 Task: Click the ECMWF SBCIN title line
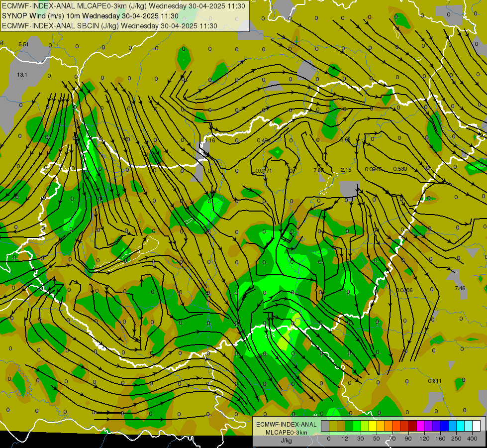(x=109, y=26)
